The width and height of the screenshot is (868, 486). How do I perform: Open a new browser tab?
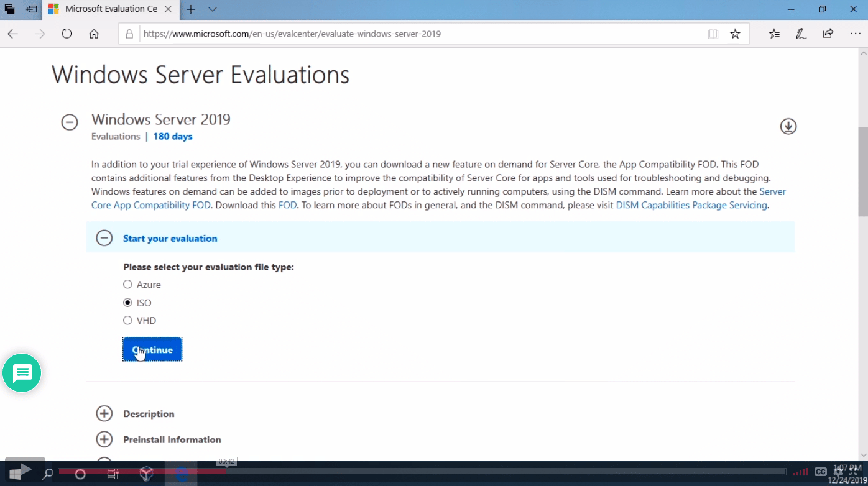click(x=191, y=9)
